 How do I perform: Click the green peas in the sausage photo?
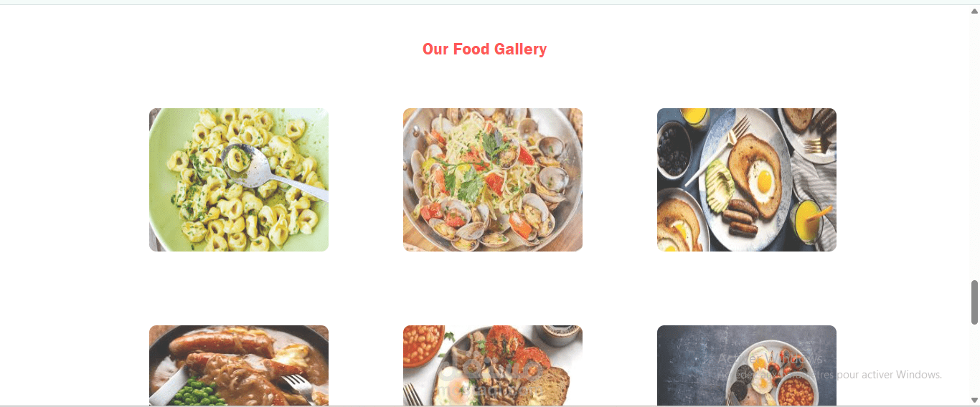click(196, 393)
